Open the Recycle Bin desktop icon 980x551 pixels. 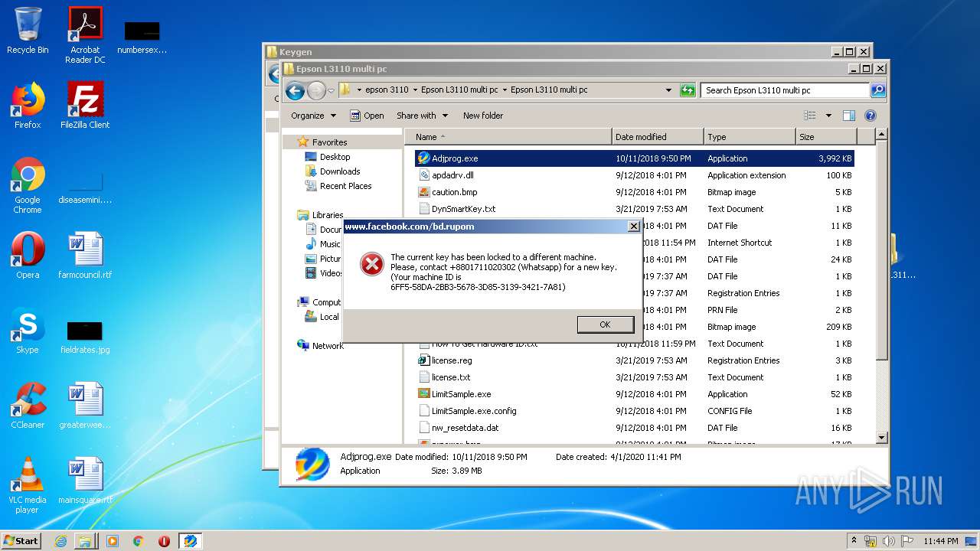tap(28, 31)
